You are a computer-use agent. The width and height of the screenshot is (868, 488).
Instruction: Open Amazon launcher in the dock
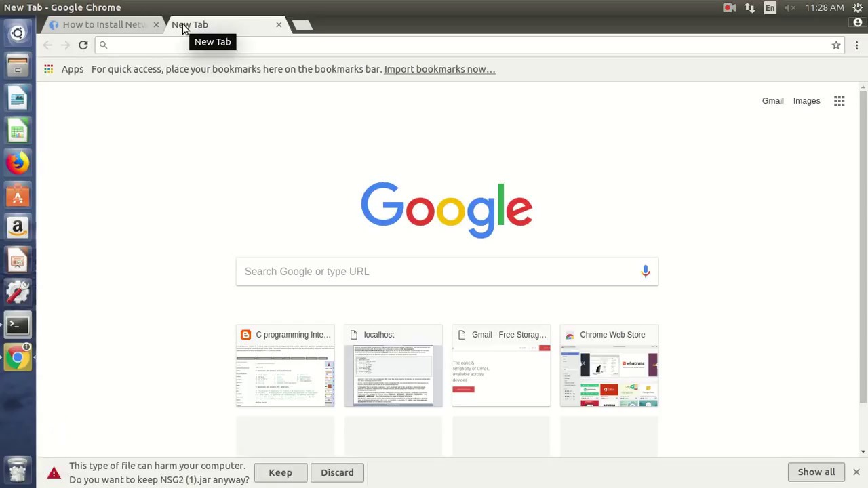coord(18,228)
